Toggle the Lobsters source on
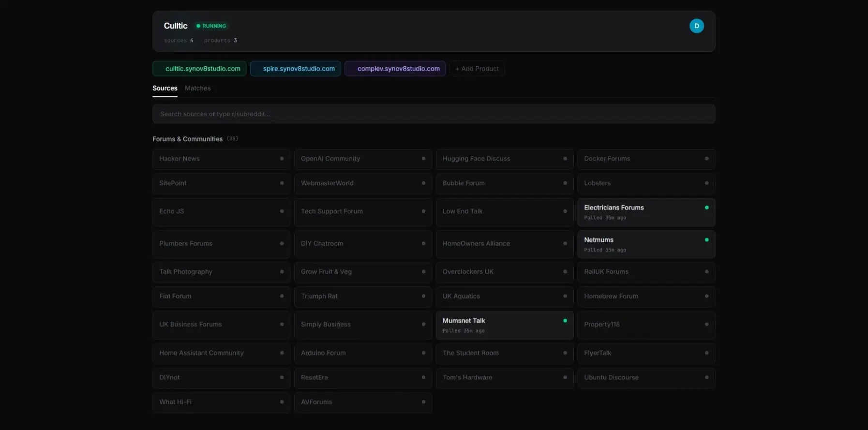 pyautogui.click(x=646, y=183)
